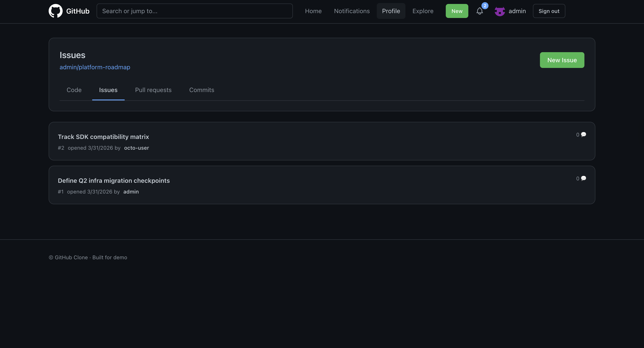The width and height of the screenshot is (644, 348).
Task: Click footer text GitHub Clone · Built for demo
Action: (x=88, y=257)
